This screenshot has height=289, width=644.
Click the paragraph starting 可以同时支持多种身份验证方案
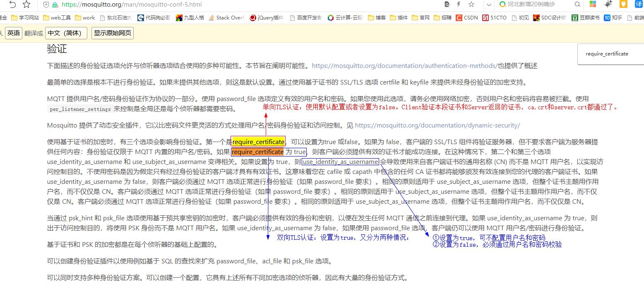click(x=228, y=278)
